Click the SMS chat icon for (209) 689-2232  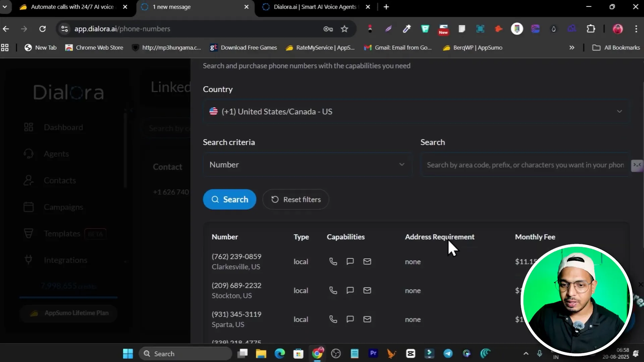[350, 290]
